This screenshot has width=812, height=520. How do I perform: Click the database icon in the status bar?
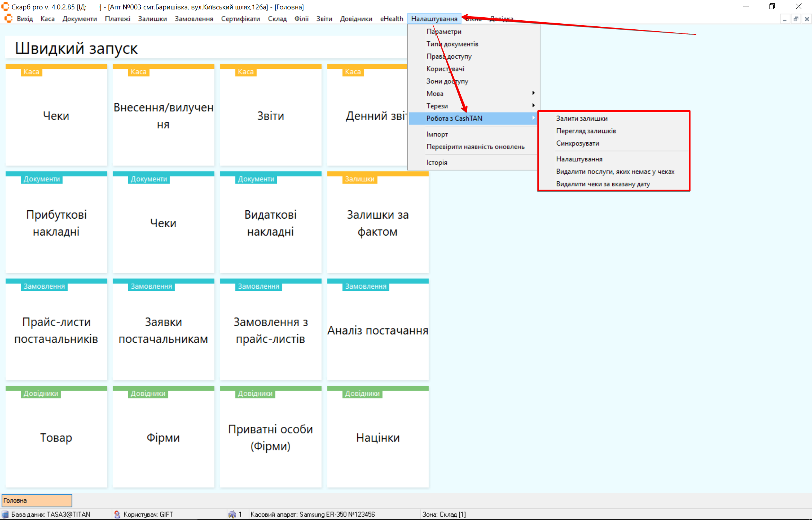pyautogui.click(x=5, y=514)
